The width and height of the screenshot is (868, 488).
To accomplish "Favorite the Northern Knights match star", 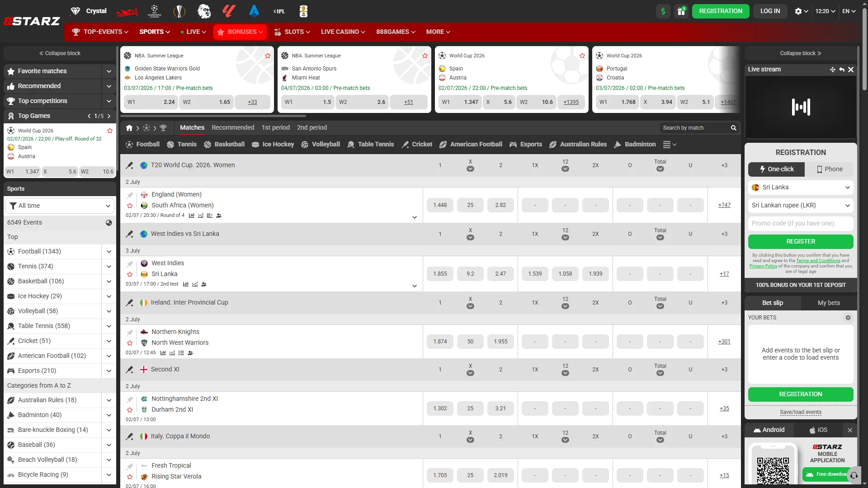I will click(130, 343).
